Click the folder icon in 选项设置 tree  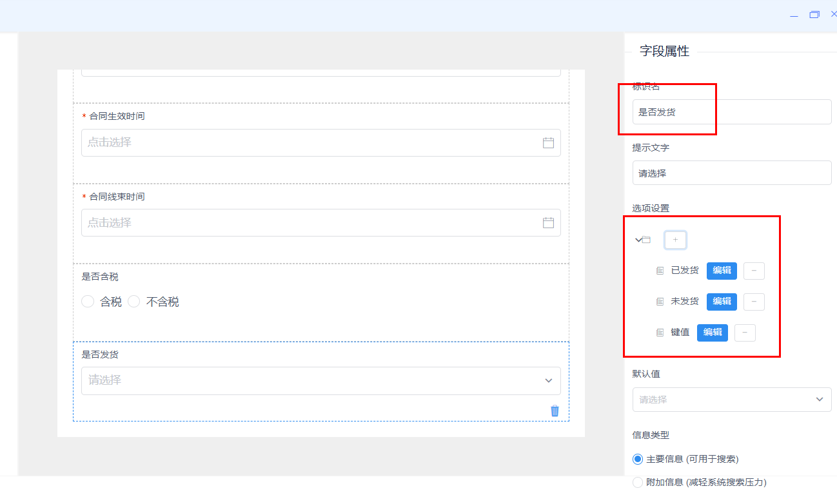point(647,240)
